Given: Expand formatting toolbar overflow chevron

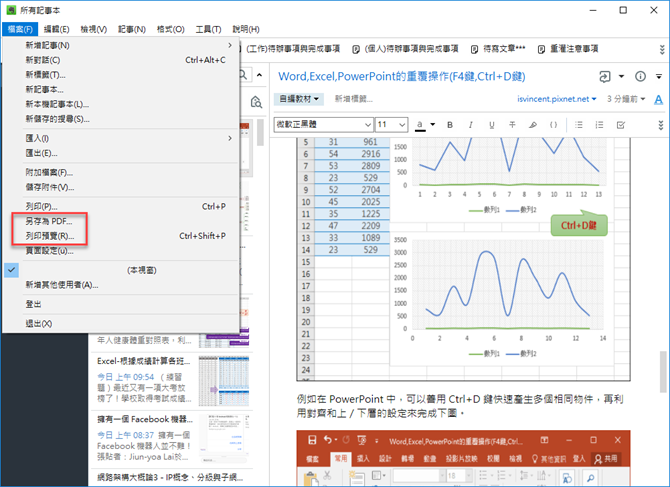Looking at the screenshot, I should point(661,125).
